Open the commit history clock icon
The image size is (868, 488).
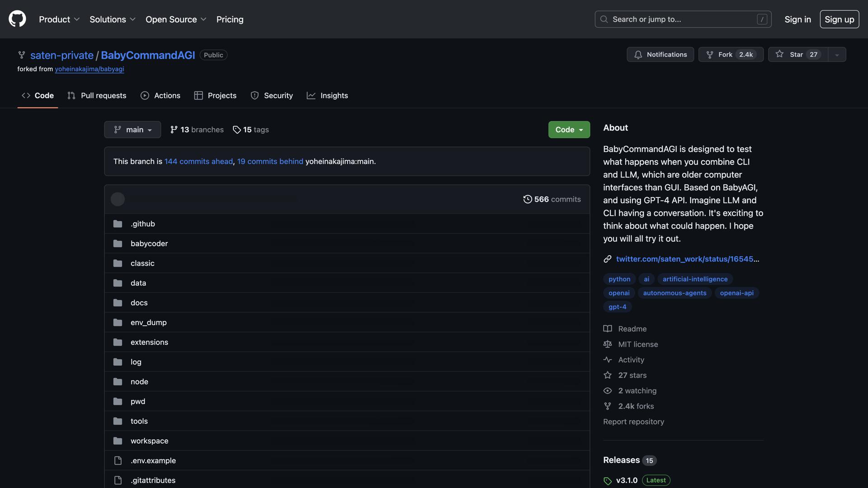[528, 199]
